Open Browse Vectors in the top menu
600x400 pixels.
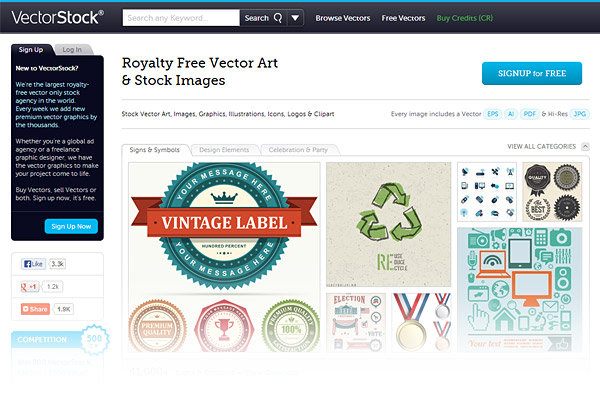[343, 18]
